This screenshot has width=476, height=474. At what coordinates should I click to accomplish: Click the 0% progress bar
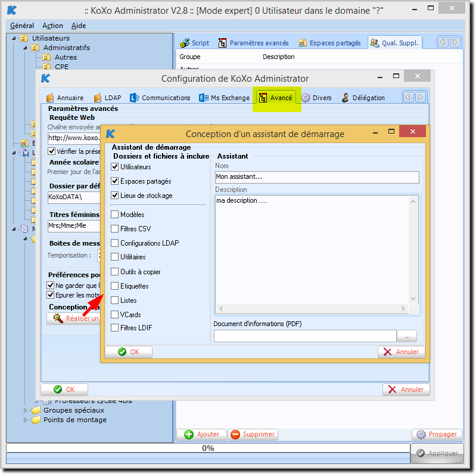coord(209,448)
